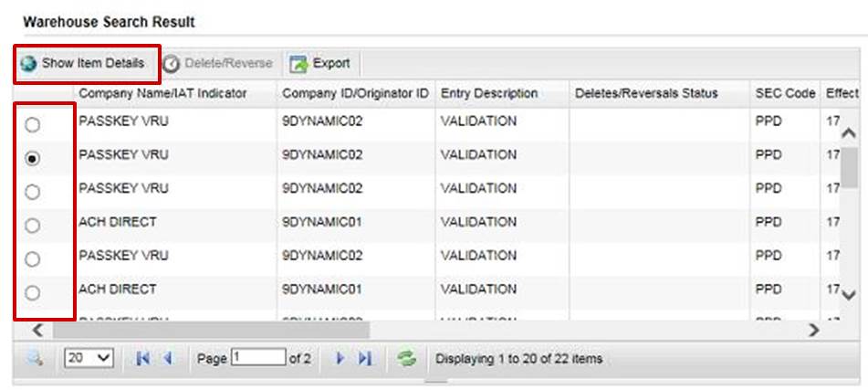
Task: Click the horizontal scrollbar left arrow
Action: click(x=37, y=330)
